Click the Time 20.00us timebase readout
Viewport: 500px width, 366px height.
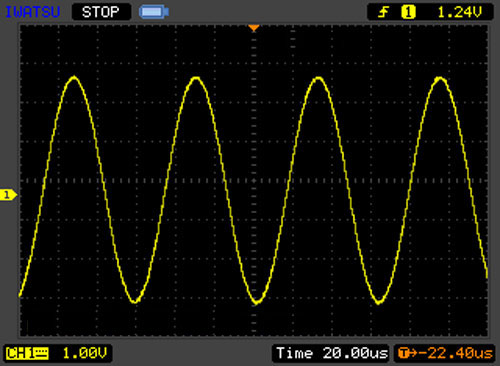[x=332, y=353]
